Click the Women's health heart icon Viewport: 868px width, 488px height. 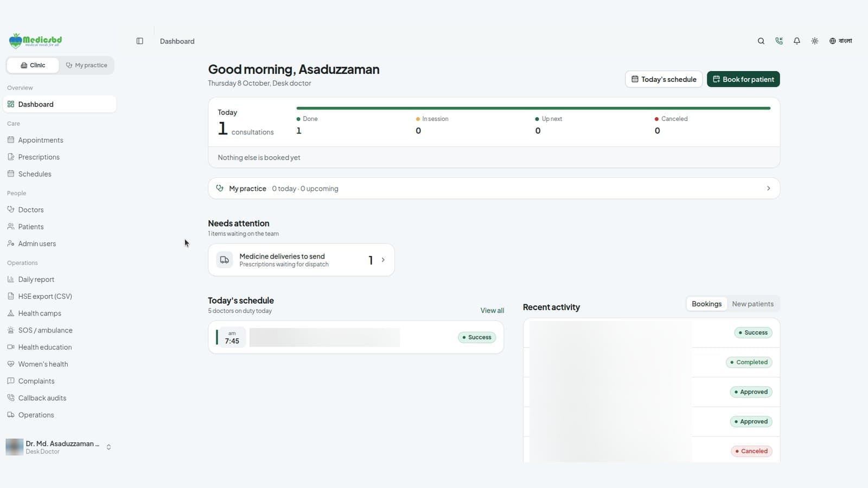11,364
